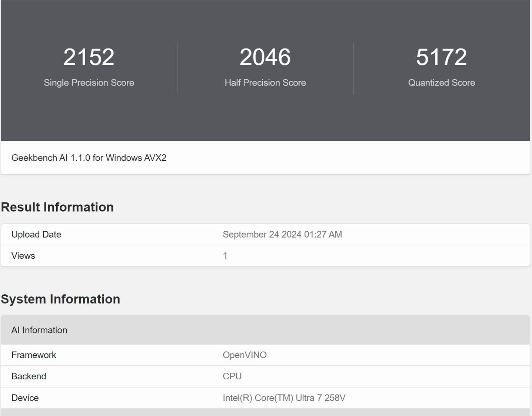Click the September 24 2024 upload date value
Screen dimensions: 532x416
(x=282, y=235)
